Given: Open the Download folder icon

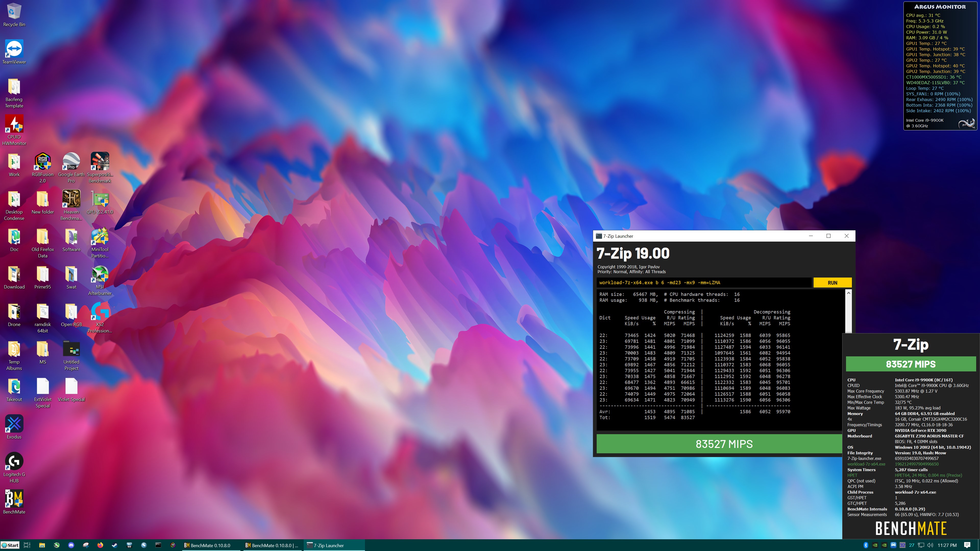Looking at the screenshot, I should 14,278.
